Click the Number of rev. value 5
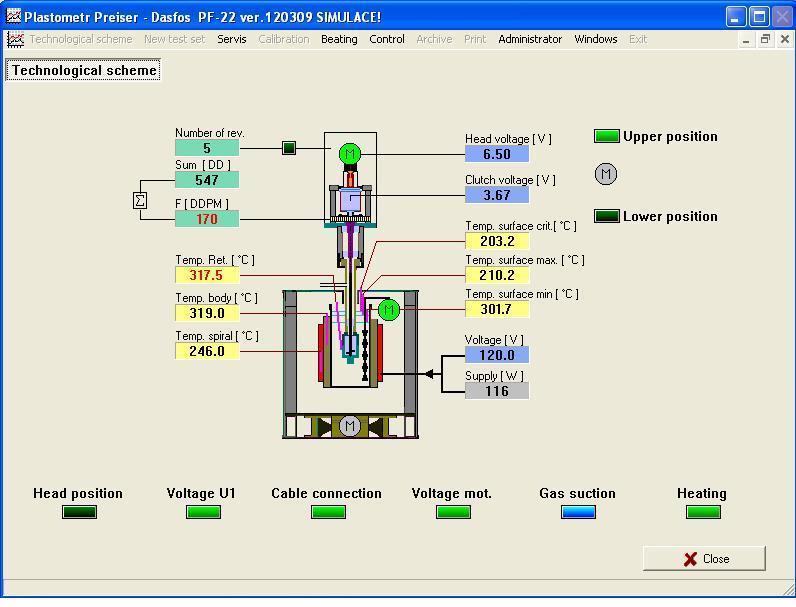Viewport: 796px width, 607px height. point(207,148)
